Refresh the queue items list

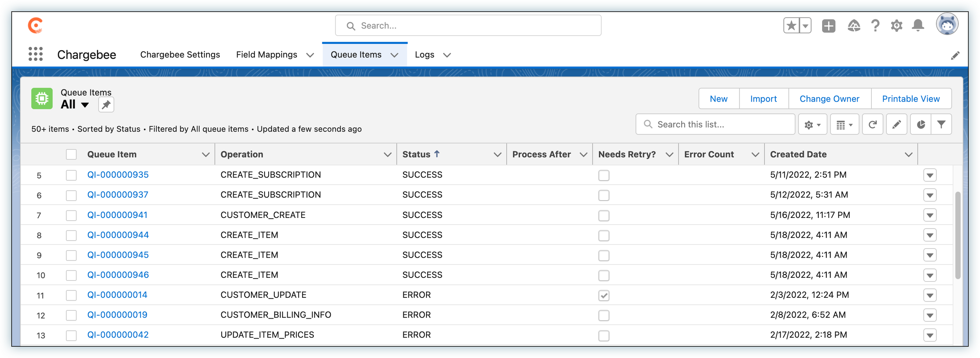872,124
